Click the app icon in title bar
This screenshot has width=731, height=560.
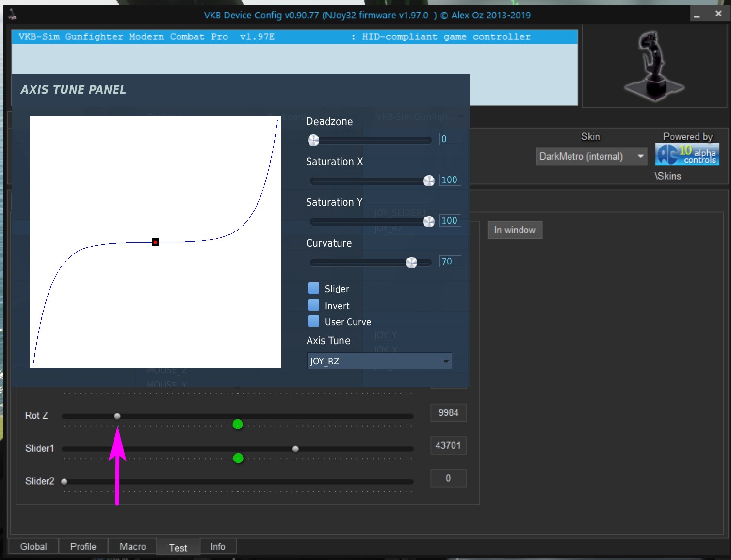coord(13,15)
